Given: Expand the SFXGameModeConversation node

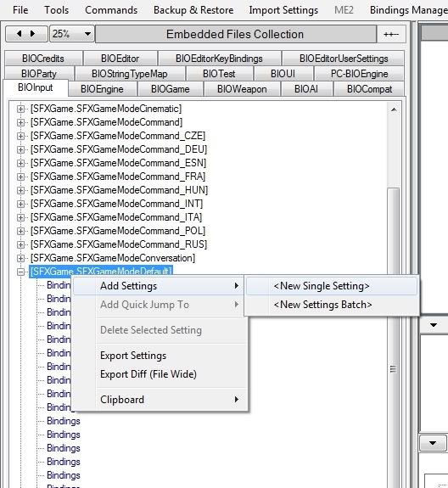Looking at the screenshot, I should click(x=21, y=258).
